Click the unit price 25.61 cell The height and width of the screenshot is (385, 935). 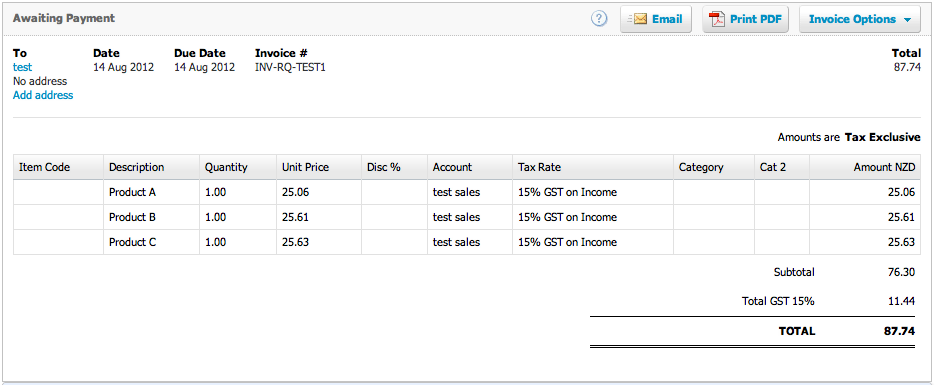pos(319,218)
